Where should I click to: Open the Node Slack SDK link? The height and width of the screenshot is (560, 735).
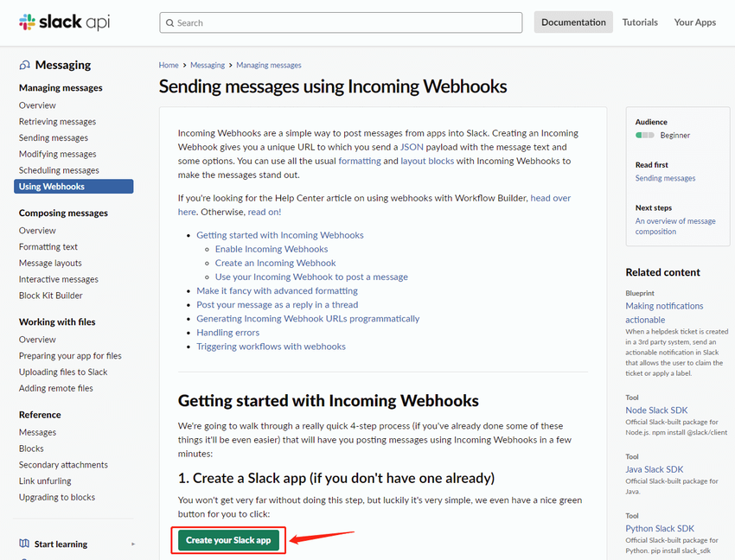click(x=656, y=410)
